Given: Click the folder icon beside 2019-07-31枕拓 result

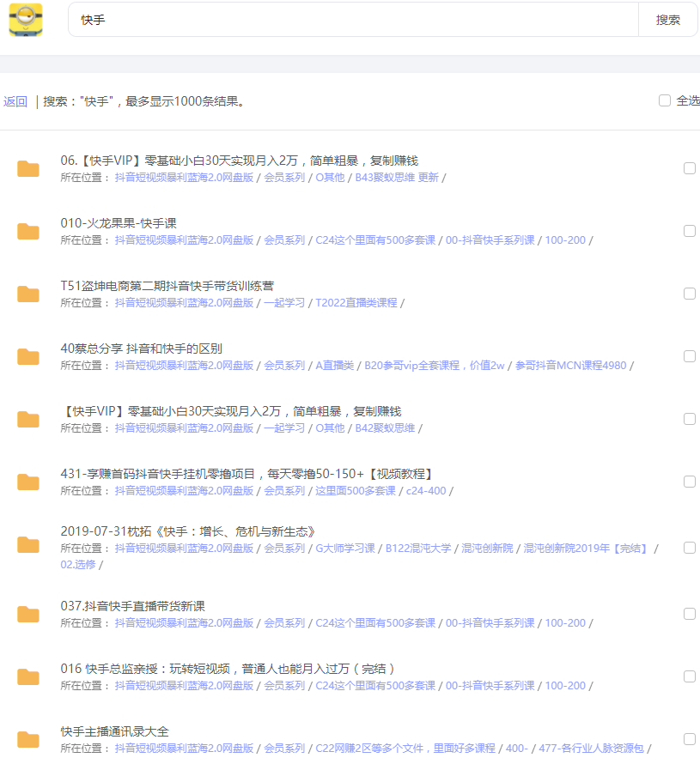Looking at the screenshot, I should coord(28,544).
